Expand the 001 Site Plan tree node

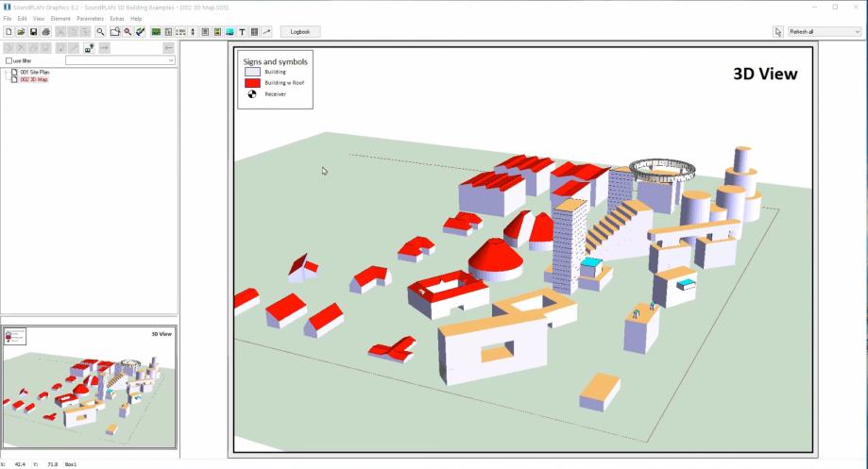click(6, 73)
